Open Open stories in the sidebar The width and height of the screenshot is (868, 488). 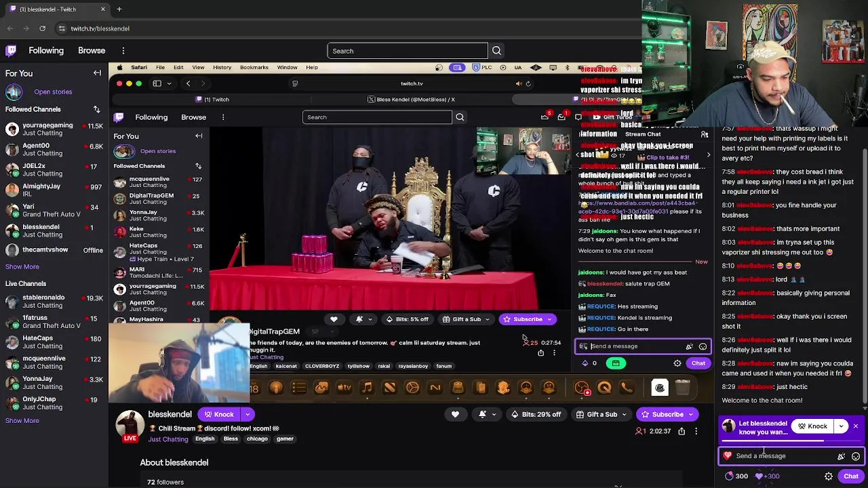53,91
